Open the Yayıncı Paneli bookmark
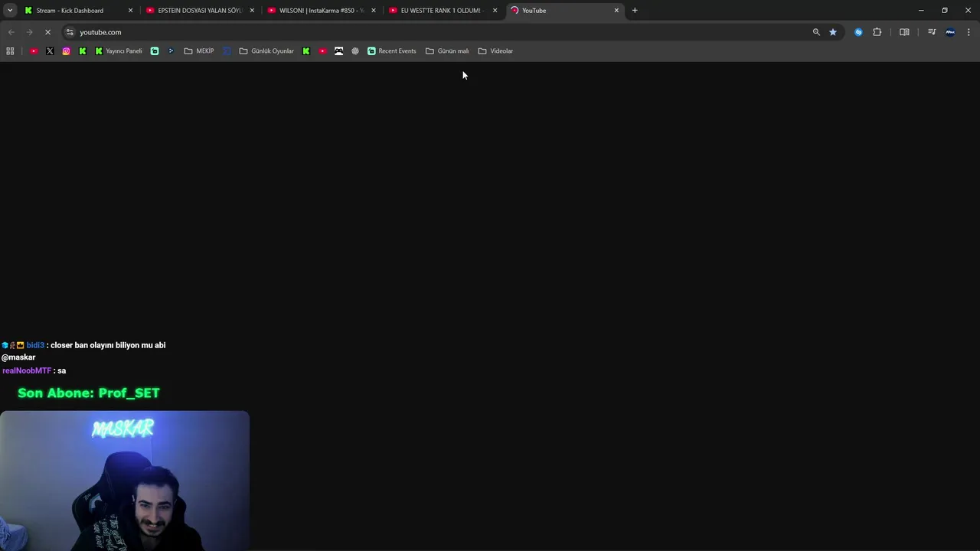980x551 pixels. 119,51
